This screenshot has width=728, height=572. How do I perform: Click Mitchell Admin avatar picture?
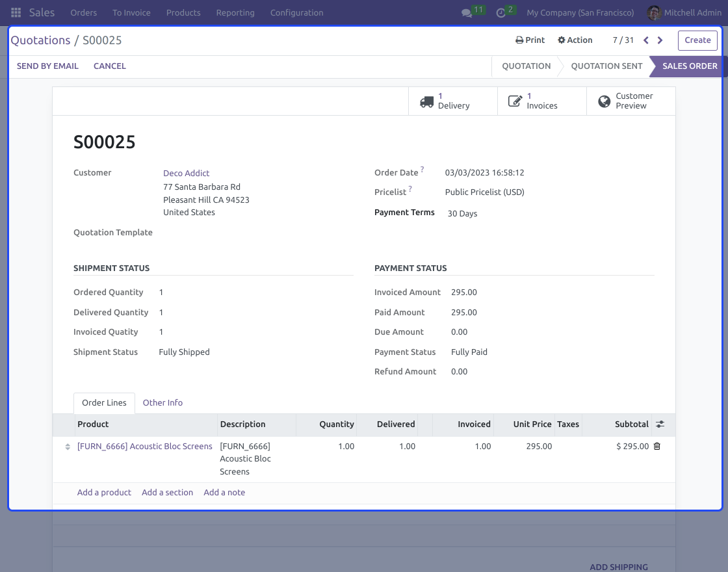click(654, 13)
